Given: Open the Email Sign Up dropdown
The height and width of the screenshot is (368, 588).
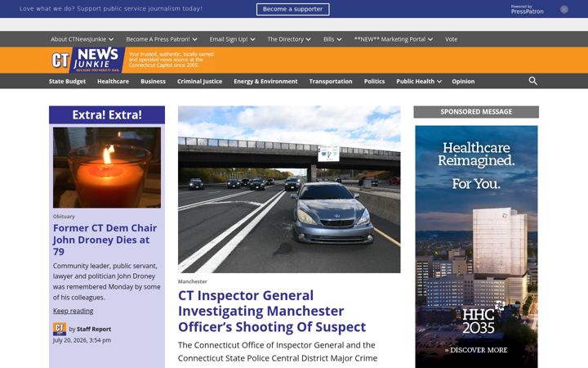Looking at the screenshot, I should [x=232, y=39].
